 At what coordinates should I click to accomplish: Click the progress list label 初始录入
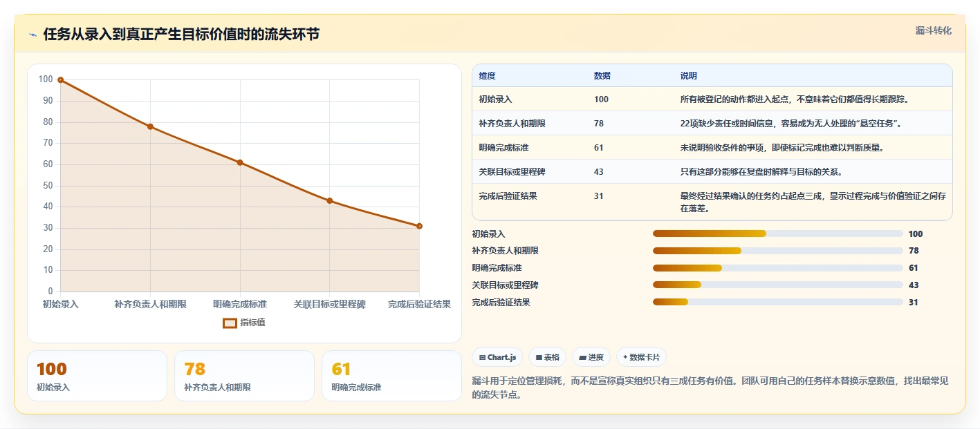[x=489, y=233]
